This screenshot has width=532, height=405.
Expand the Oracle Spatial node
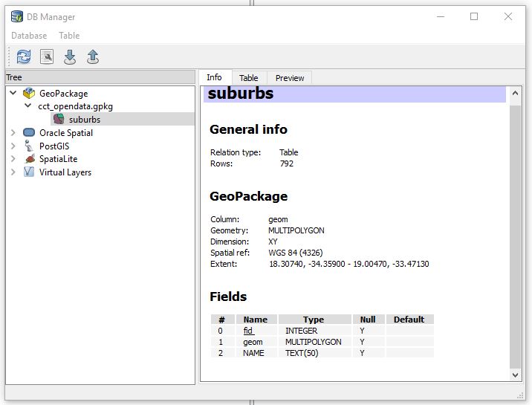pos(13,132)
